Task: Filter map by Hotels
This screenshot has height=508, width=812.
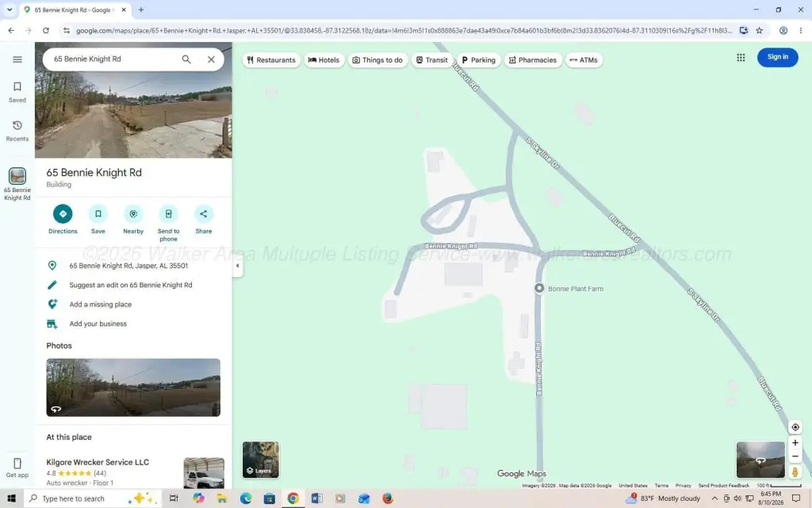Action: (324, 60)
